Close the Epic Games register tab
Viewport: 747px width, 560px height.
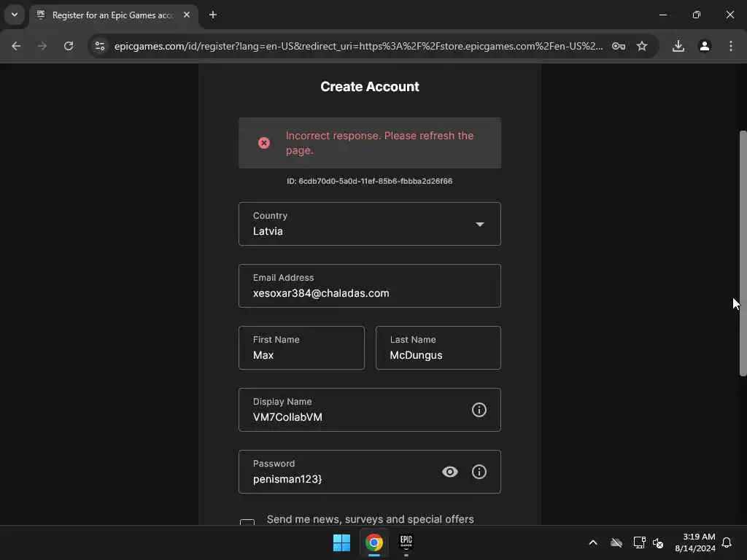coord(187,15)
